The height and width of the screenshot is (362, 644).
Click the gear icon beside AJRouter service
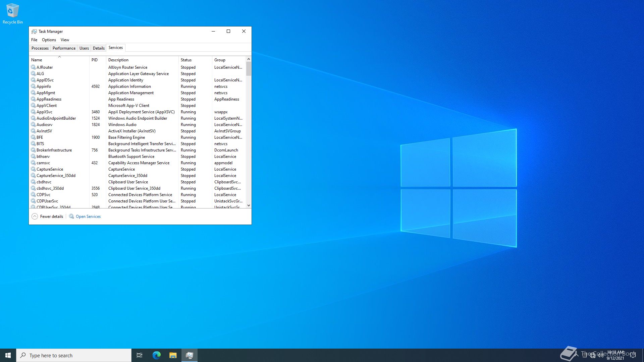(33, 67)
